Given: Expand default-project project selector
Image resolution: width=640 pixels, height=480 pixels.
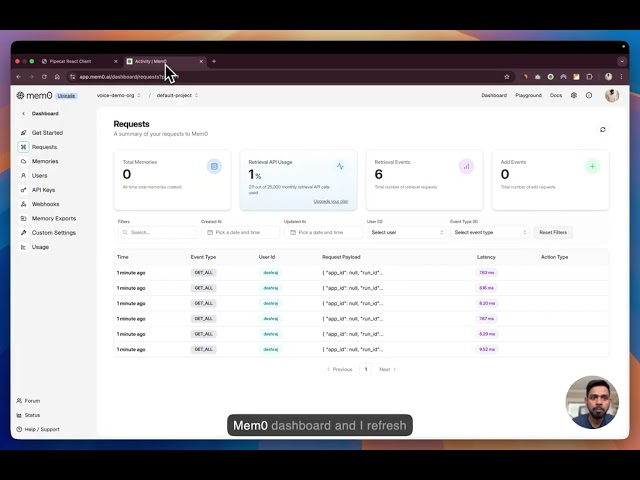Looking at the screenshot, I should point(178,96).
